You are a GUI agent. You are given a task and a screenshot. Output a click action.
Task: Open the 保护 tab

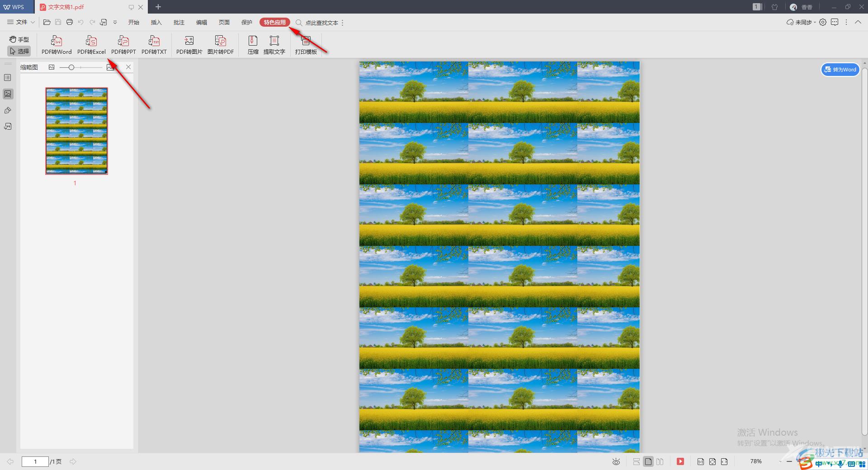coord(247,22)
